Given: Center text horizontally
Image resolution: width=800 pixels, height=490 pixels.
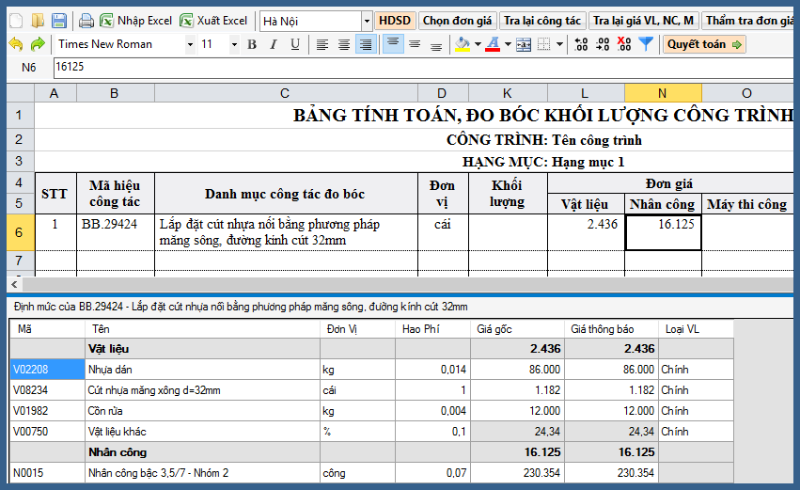Looking at the screenshot, I should [344, 44].
